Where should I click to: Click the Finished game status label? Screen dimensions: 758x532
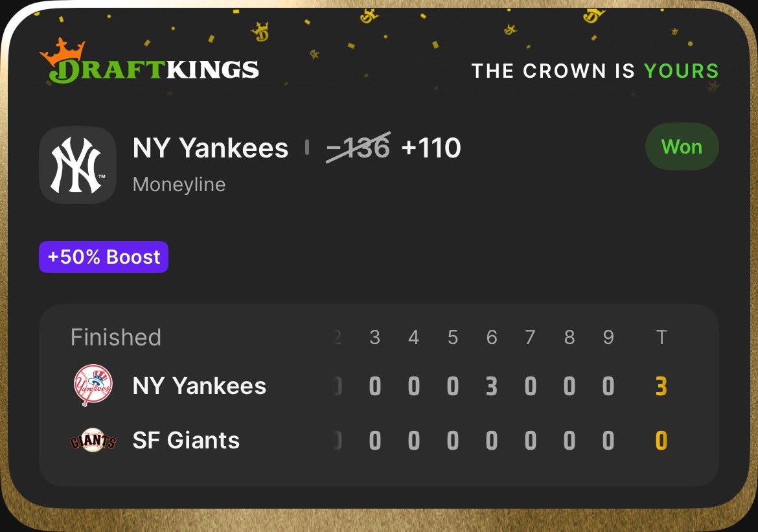coord(116,338)
